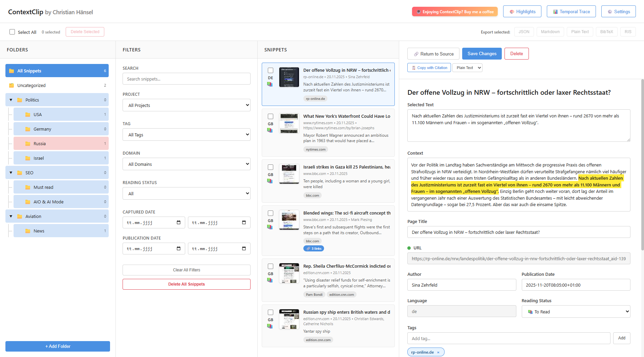Open calendar picker for publication end date
Image resolution: width=644 pixels, height=357 pixels.
pos(244,249)
